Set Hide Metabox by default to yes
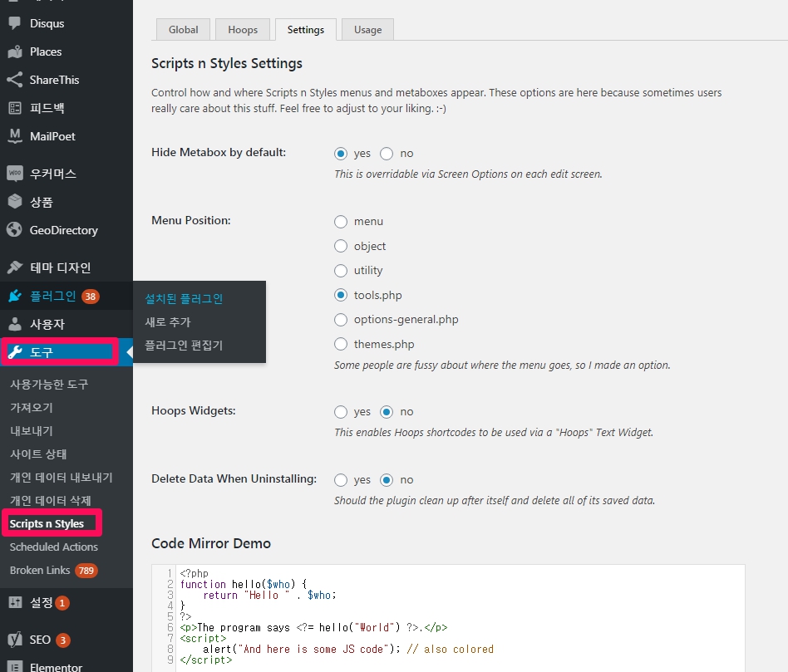 pos(341,154)
